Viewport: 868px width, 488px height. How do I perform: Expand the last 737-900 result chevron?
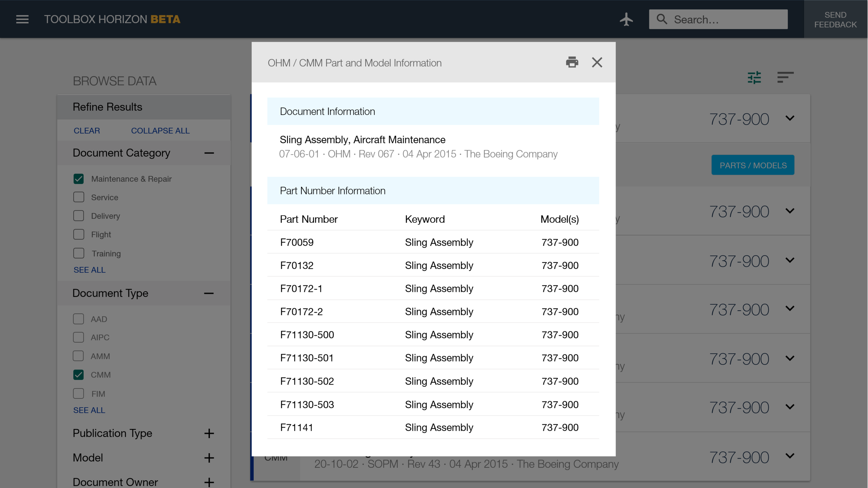pos(790,456)
